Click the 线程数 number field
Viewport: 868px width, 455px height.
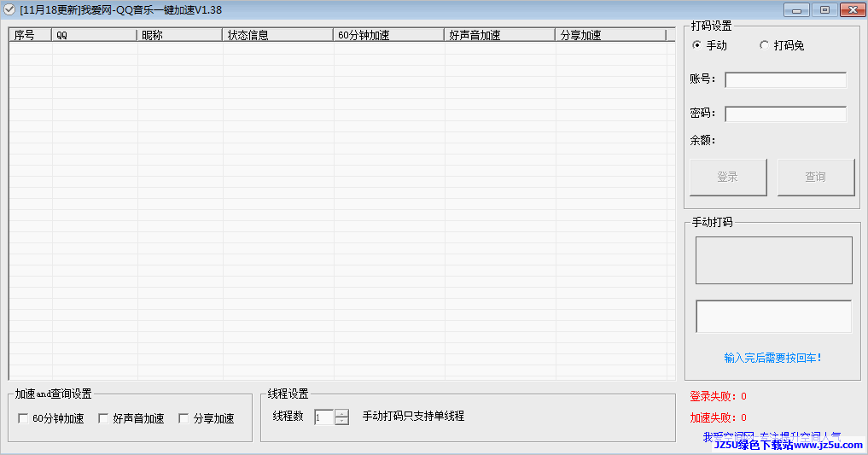tap(324, 417)
